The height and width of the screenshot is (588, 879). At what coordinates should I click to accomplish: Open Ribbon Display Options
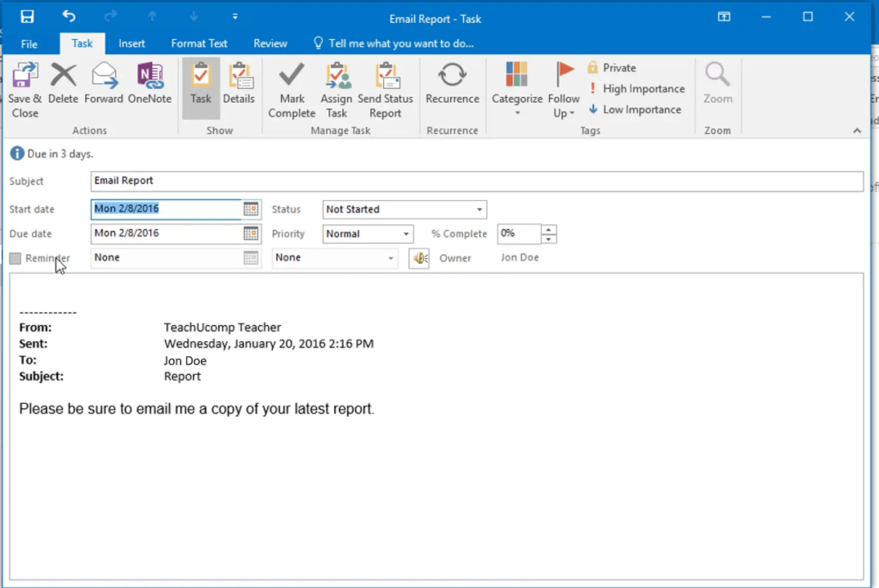[x=725, y=17]
